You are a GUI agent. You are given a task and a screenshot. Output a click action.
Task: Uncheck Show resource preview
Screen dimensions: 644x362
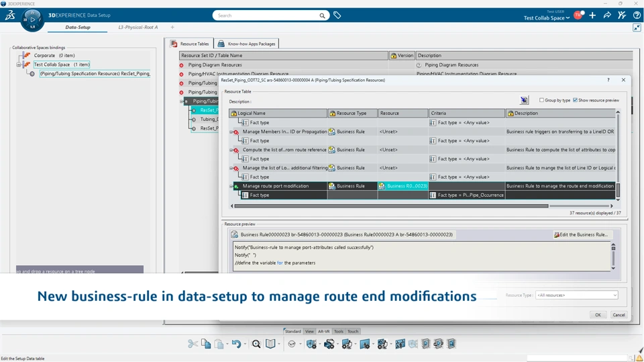(x=575, y=100)
